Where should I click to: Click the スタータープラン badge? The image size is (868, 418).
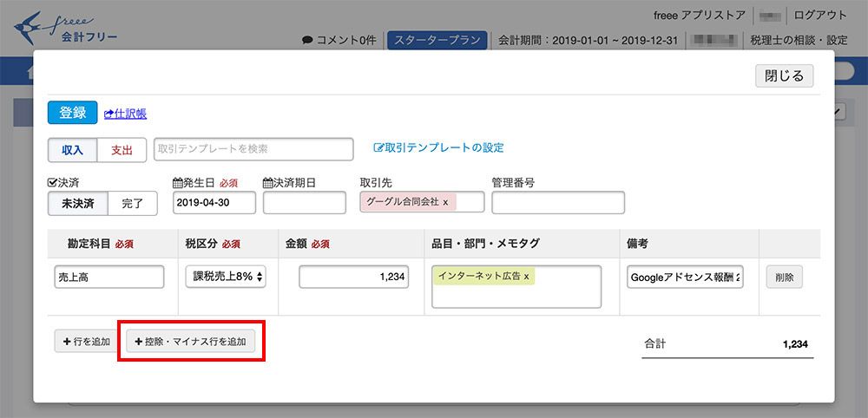(x=437, y=41)
